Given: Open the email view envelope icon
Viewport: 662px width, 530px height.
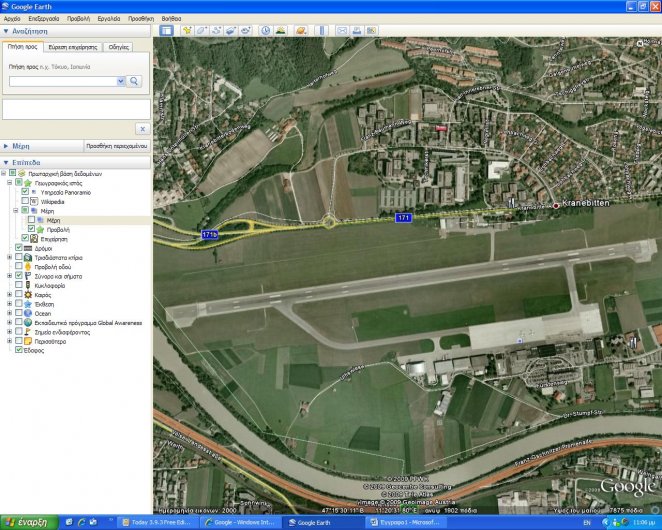Looking at the screenshot, I should 342,30.
